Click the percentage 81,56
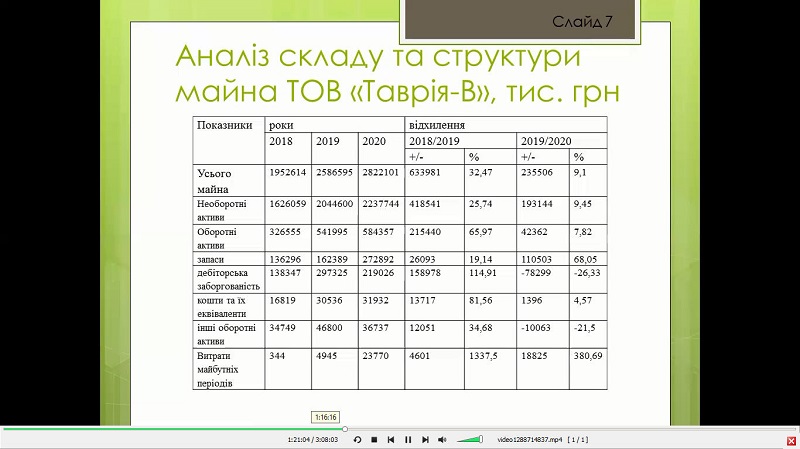Screen dimensions: 800x449 click(x=481, y=301)
